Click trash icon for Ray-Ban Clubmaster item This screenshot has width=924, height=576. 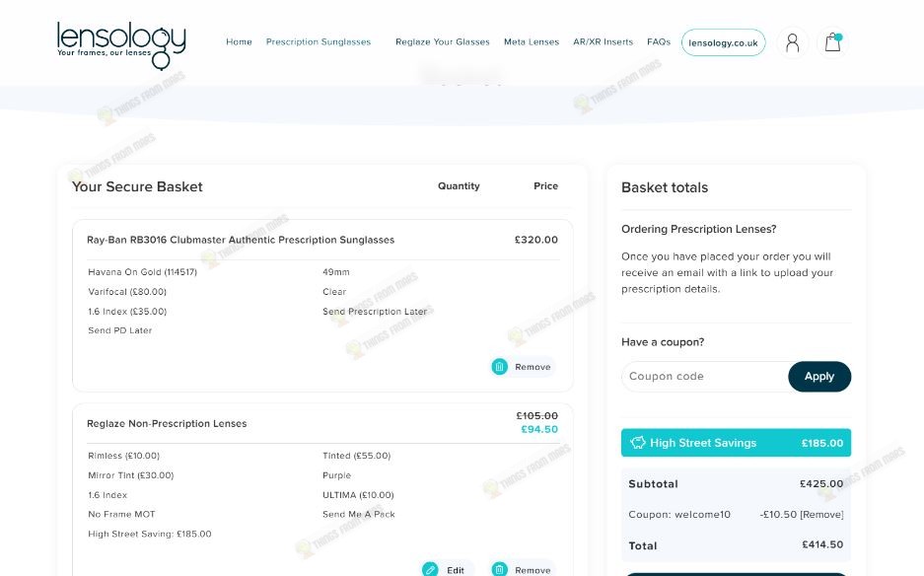click(499, 367)
